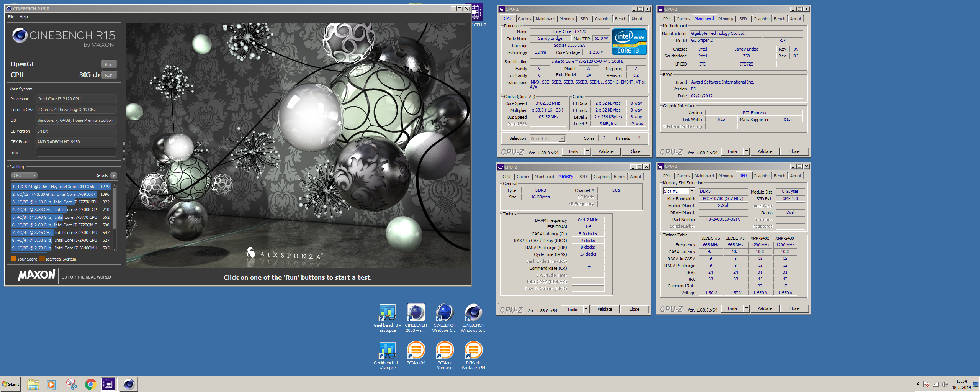Click the title icon of the CPU-Z SPD window
Screen dimensions: 980x392
pos(661,166)
